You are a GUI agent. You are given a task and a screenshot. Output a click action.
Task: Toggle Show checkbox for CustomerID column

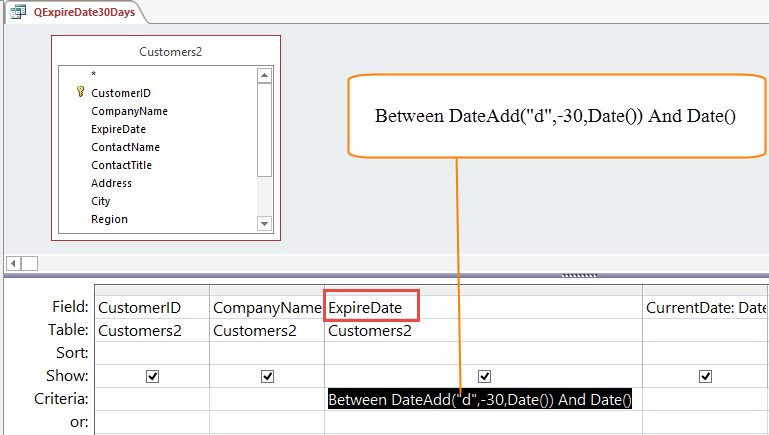[153, 376]
